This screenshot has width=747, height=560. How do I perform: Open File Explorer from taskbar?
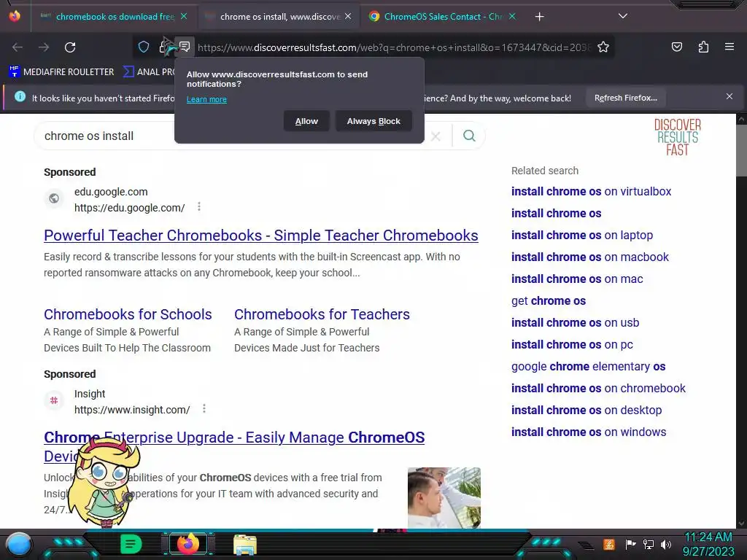(x=245, y=545)
